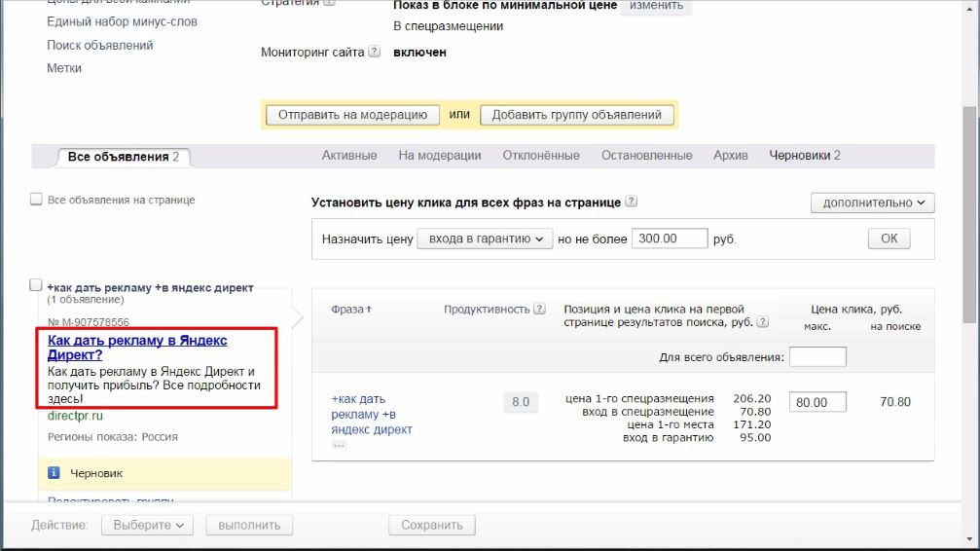Click blue info icon next to Черновик
Viewport: 980px width, 551px height.
(54, 473)
